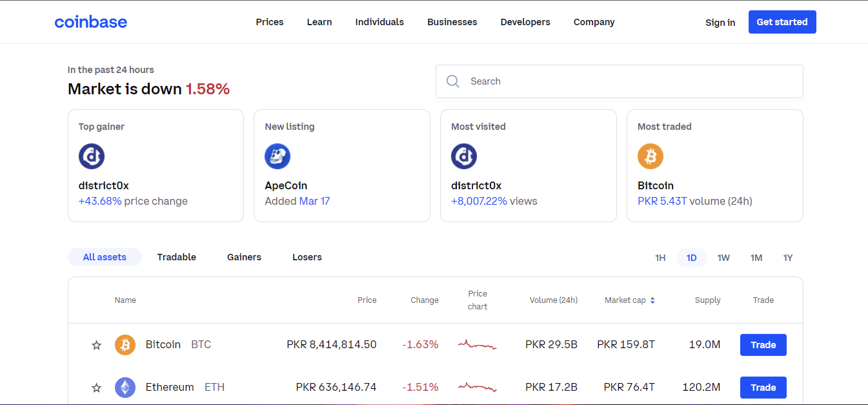The image size is (868, 405).
Task: Click Ethereum volume PKR 17.2B
Action: coord(552,388)
